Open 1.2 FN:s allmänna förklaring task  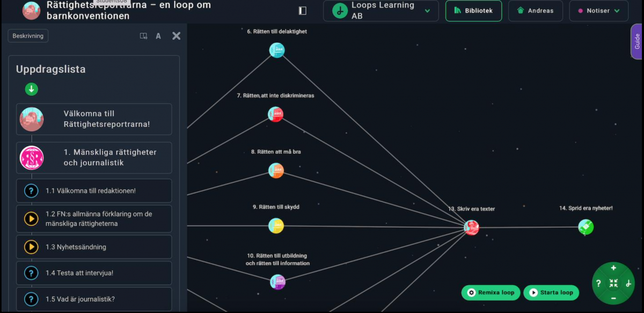(x=94, y=219)
